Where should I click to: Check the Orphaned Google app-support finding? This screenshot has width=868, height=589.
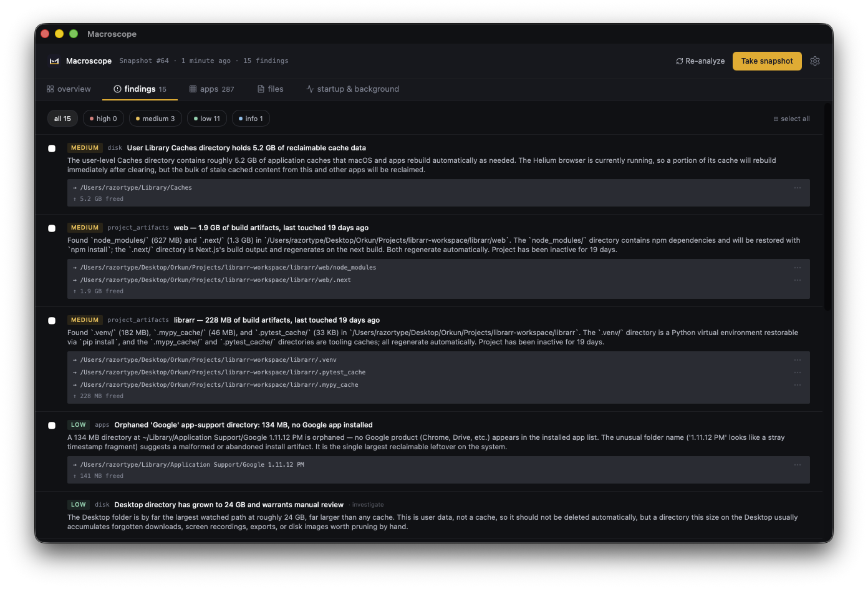click(52, 426)
